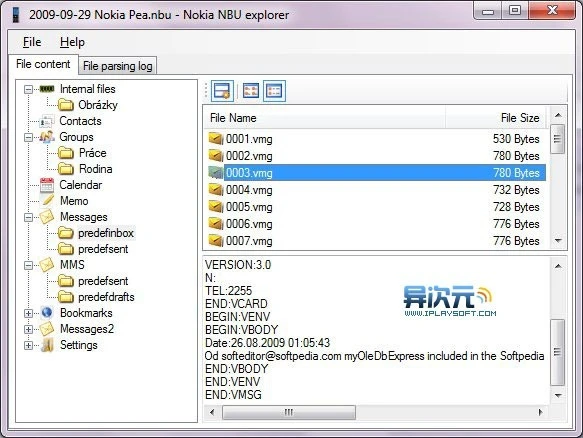Switch to large icons view button
The width and height of the screenshot is (583, 438).
click(251, 91)
